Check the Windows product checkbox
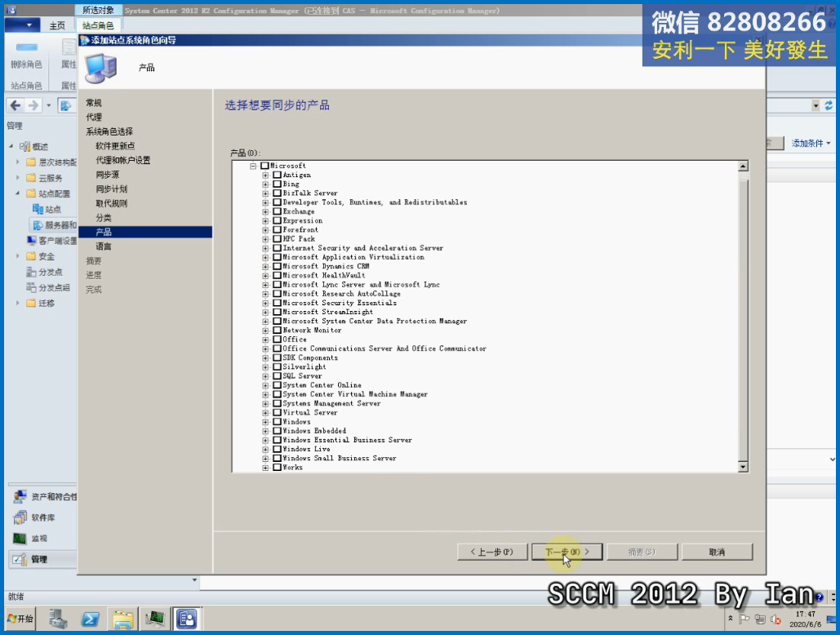 coord(277,422)
